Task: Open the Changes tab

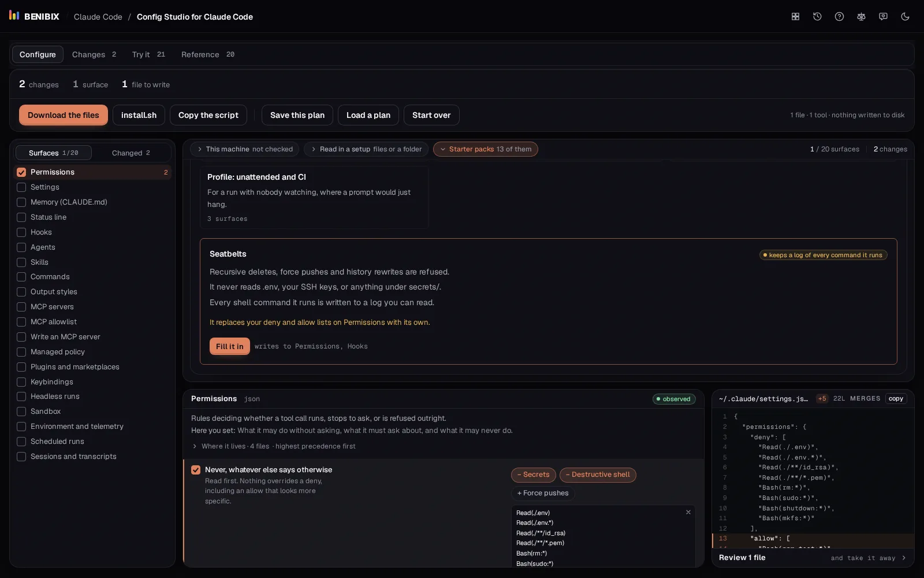Action: tap(94, 54)
